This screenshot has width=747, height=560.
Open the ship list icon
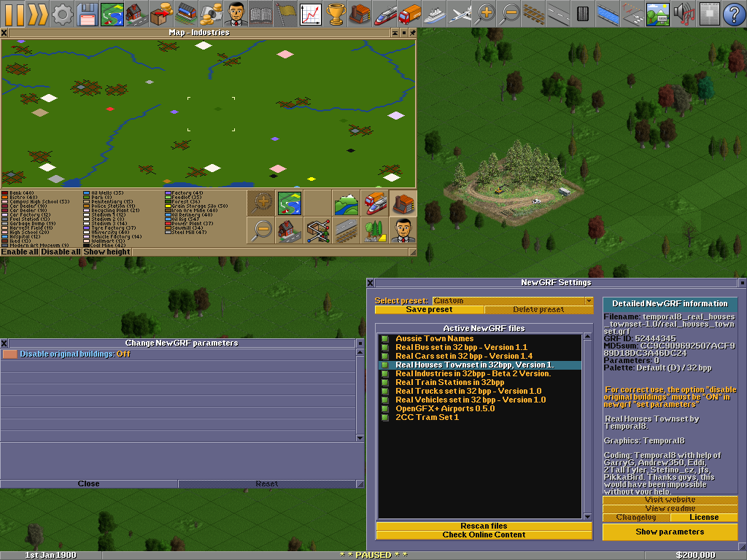click(434, 13)
